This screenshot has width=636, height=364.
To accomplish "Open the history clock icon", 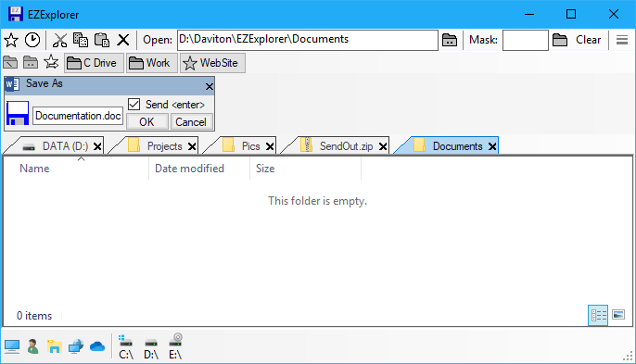I will [x=32, y=40].
